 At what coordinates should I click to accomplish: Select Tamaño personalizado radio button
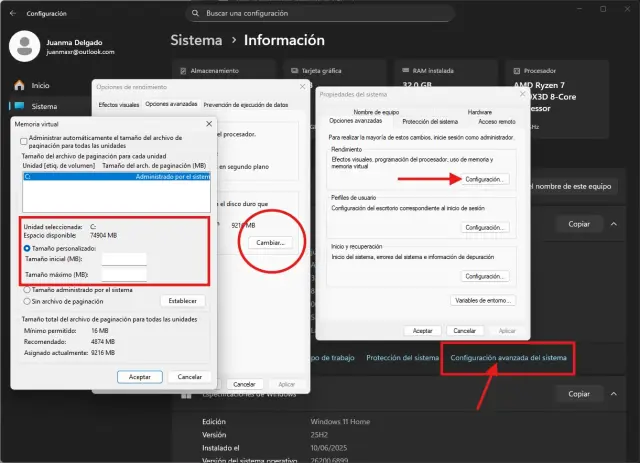[27, 246]
